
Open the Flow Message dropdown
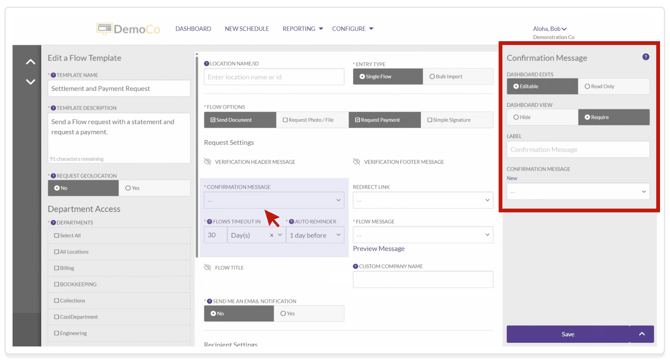point(423,235)
